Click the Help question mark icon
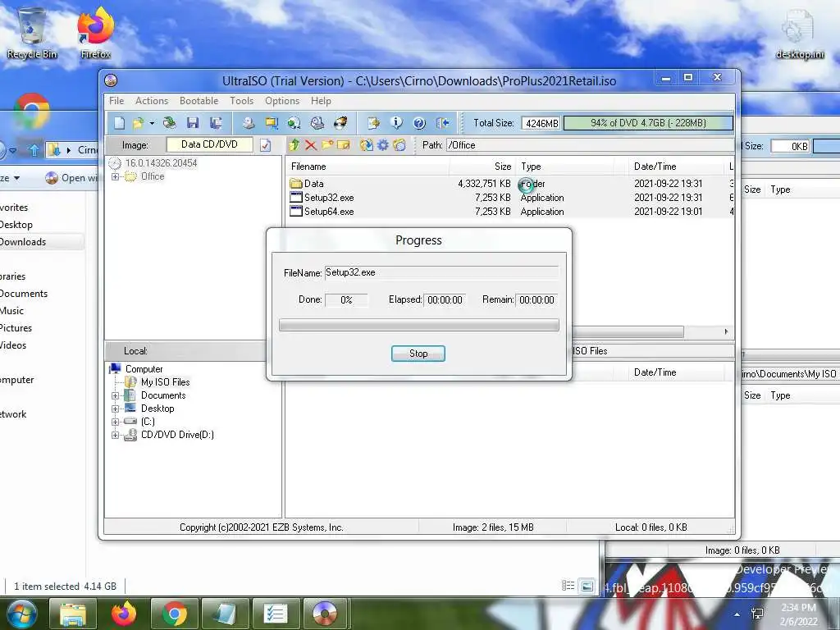The image size is (840, 630). click(x=419, y=123)
